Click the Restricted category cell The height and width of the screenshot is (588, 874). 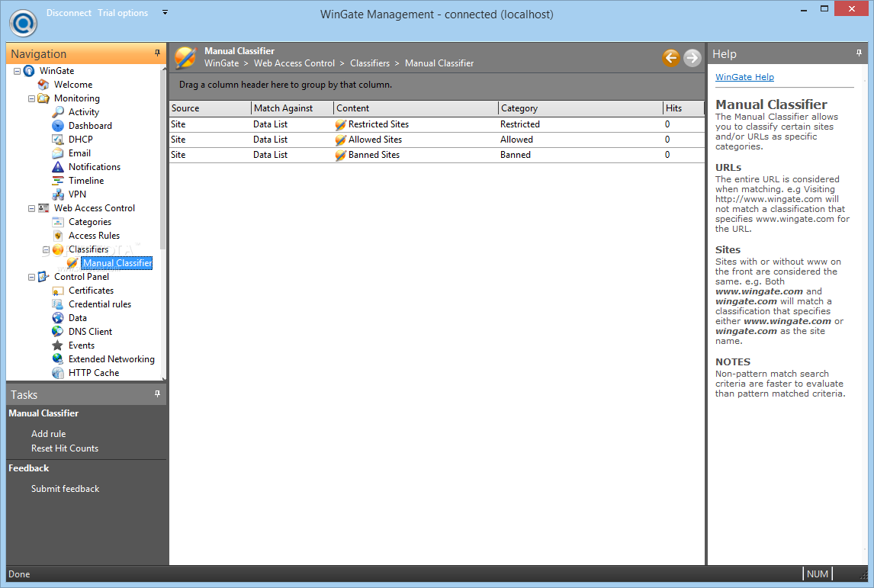(519, 124)
